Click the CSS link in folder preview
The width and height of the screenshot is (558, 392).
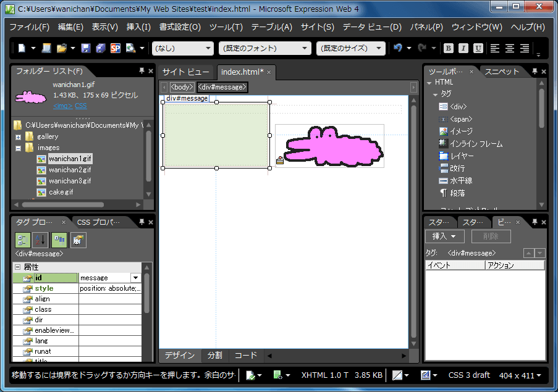[x=81, y=106]
